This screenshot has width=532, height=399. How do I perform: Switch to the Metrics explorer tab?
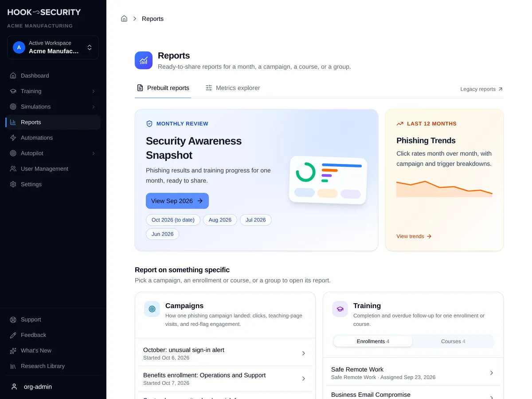(233, 88)
